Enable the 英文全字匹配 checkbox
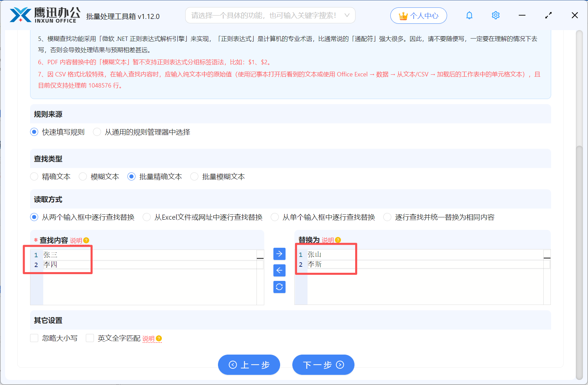Viewport: 588px width, 385px height. point(90,338)
